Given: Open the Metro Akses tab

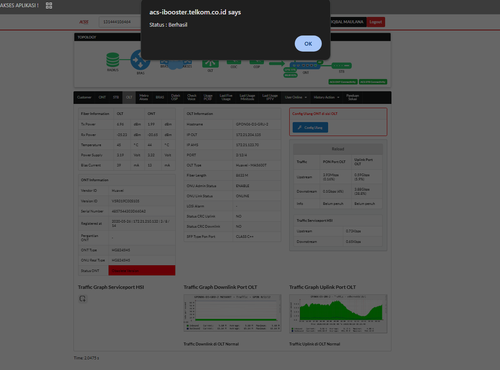Looking at the screenshot, I should pos(144,97).
